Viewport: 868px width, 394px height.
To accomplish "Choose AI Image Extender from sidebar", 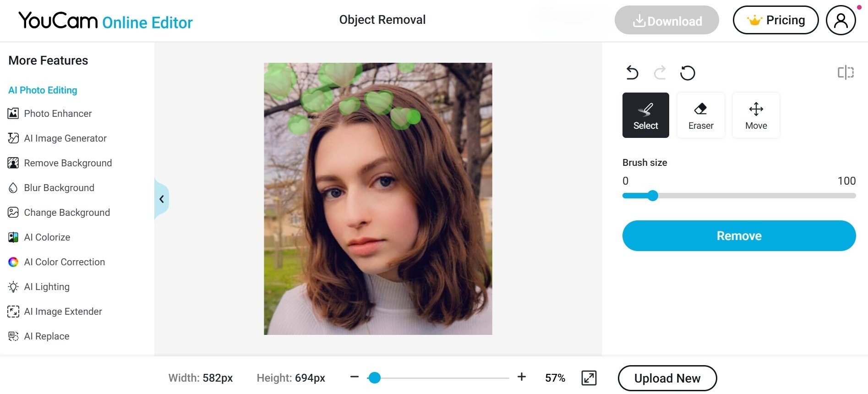I will 63,312.
